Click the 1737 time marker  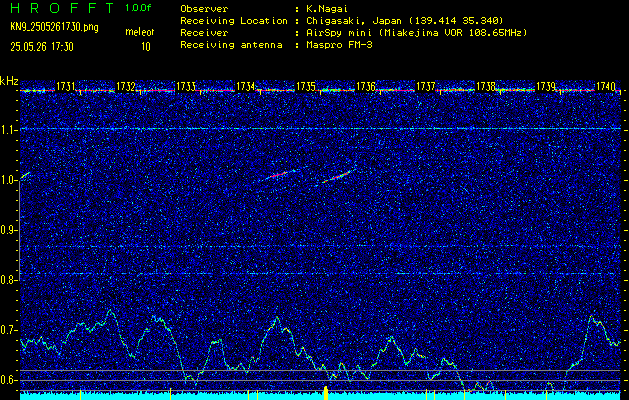coord(426,86)
